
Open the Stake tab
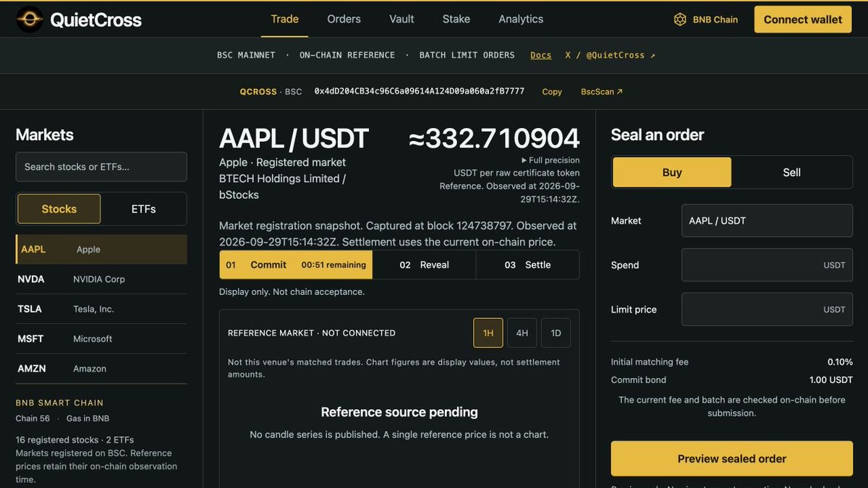click(x=456, y=19)
